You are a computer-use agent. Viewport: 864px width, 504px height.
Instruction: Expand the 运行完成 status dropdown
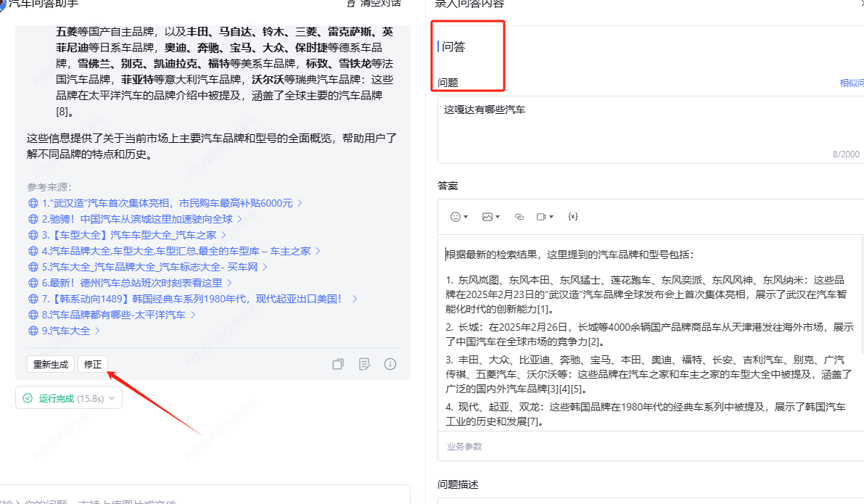[112, 398]
